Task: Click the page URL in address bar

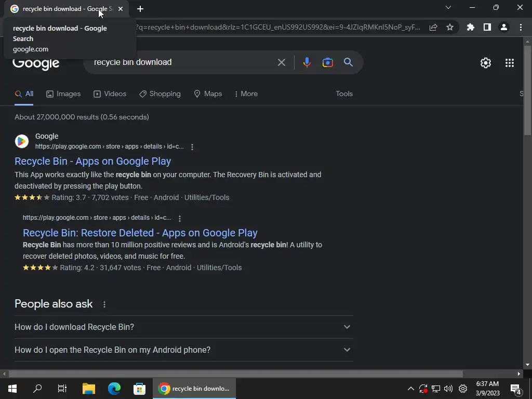Action: 277,28
